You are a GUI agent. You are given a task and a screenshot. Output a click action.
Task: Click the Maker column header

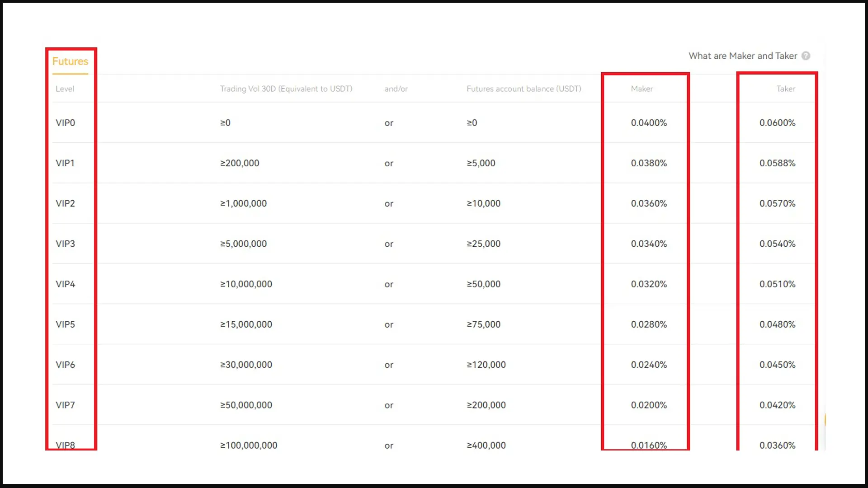pos(642,89)
